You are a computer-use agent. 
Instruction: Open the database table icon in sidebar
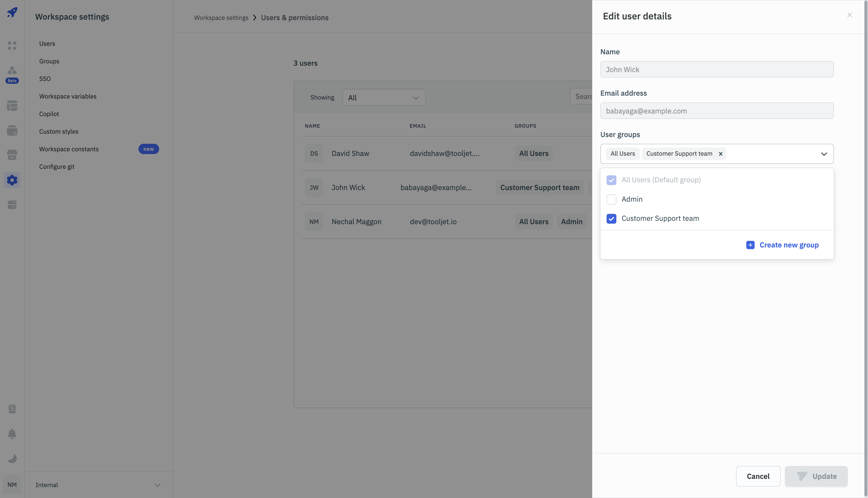coord(12,106)
